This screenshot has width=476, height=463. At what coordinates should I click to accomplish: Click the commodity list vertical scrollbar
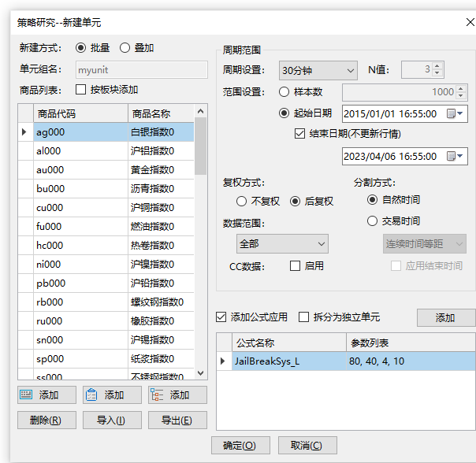[200, 236]
